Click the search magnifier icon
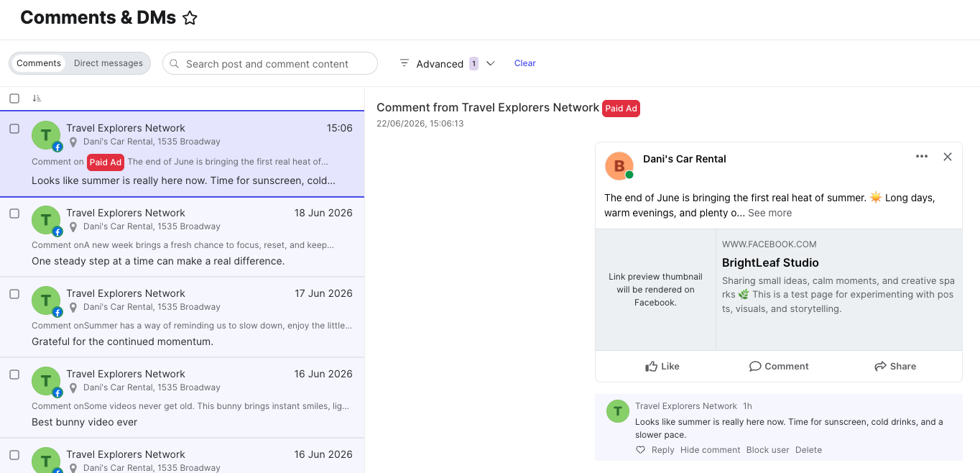This screenshot has height=473, width=980. click(175, 63)
